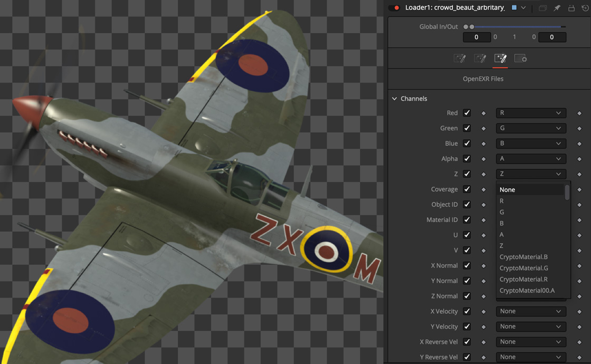Open the first Inspector tab icon
Screen dimensions: 591x364
click(x=460, y=59)
